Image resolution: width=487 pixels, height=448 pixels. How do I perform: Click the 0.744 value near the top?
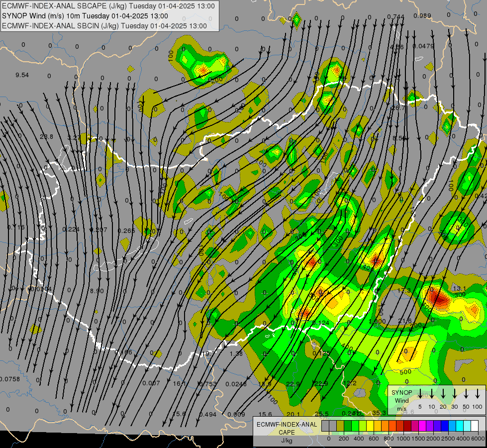click(395, 17)
